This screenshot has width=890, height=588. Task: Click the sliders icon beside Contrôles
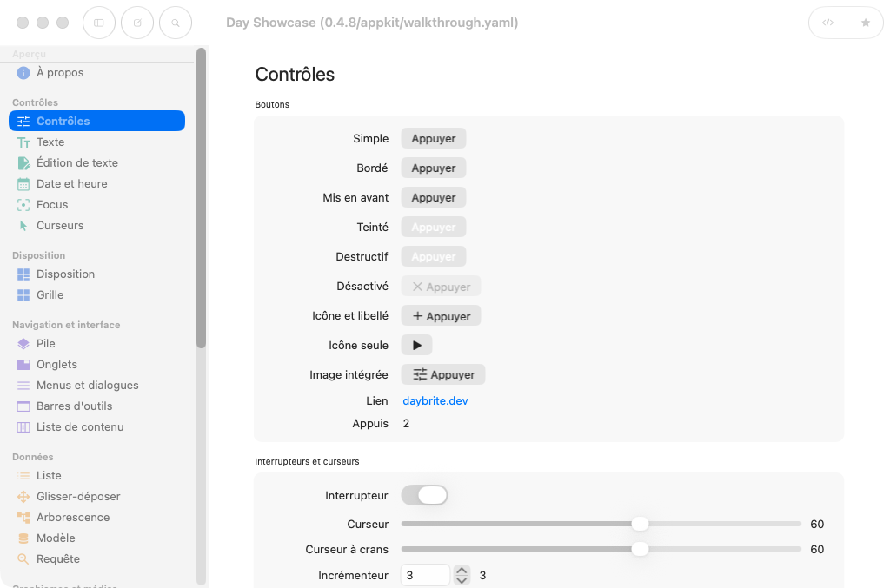23,122
